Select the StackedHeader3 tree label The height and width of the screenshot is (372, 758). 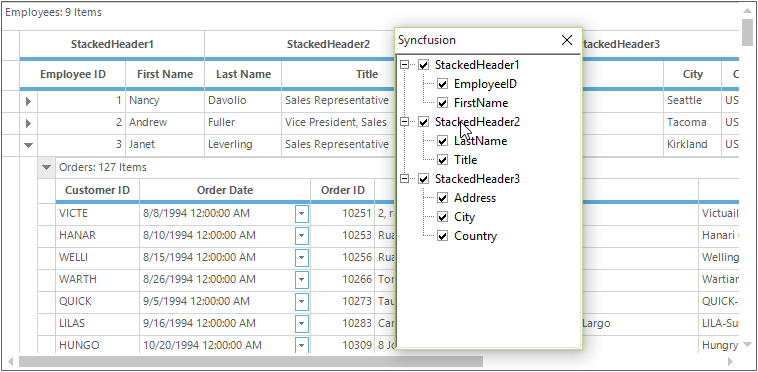coord(477,179)
